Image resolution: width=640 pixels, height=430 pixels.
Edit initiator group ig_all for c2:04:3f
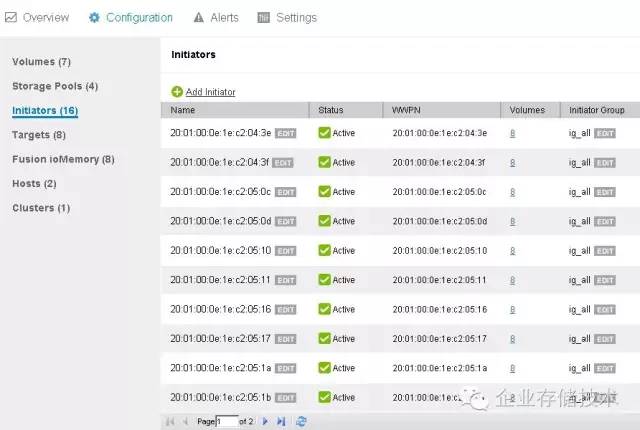point(604,163)
